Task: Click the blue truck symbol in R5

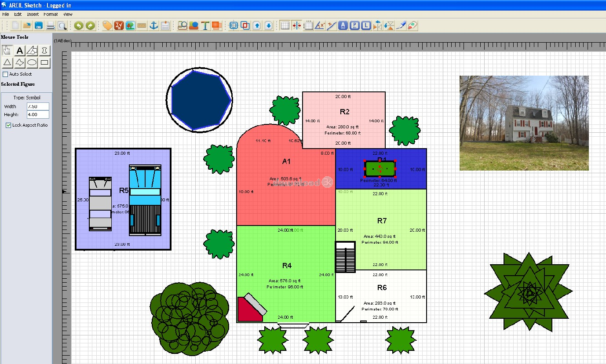Action: (x=145, y=200)
